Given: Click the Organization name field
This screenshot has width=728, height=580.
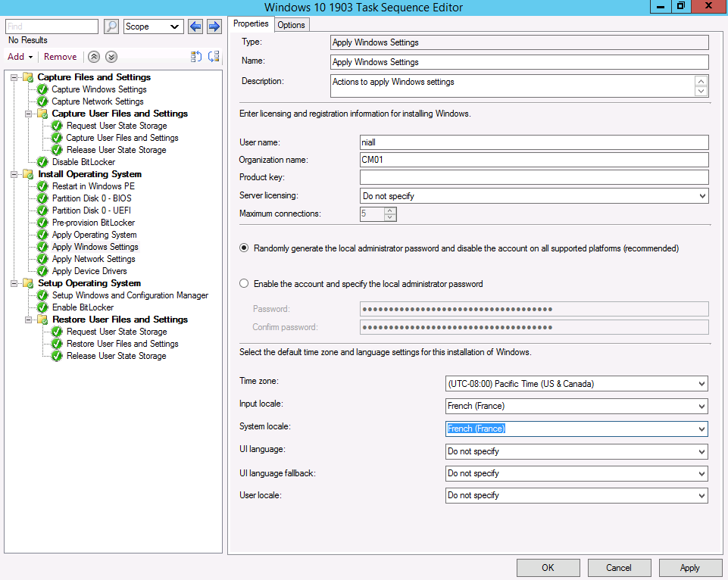Looking at the screenshot, I should (x=534, y=160).
